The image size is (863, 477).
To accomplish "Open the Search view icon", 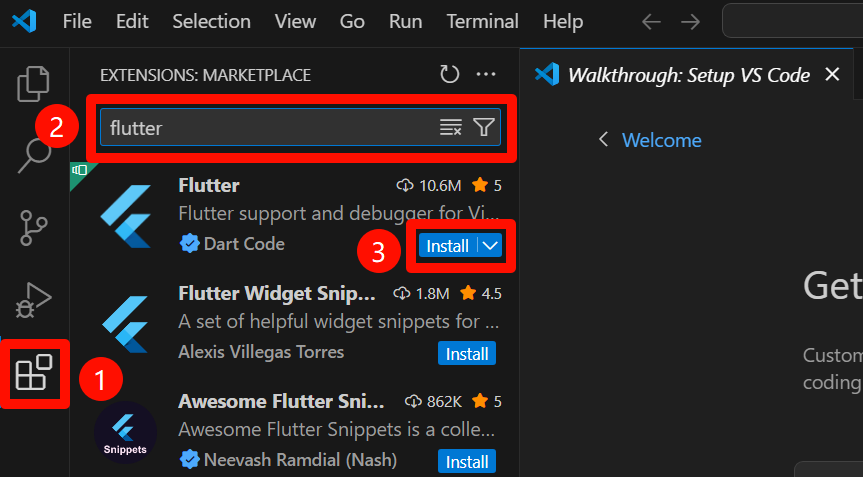I will point(34,155).
